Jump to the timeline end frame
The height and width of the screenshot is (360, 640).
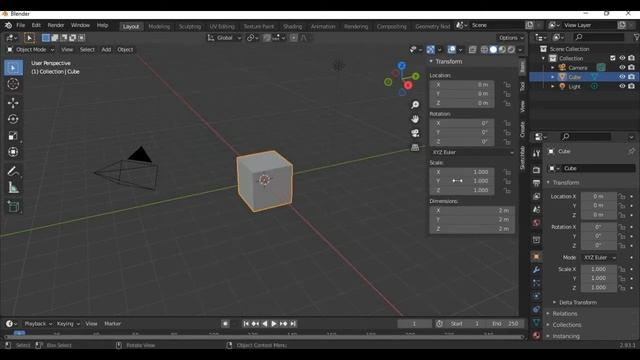tap(293, 324)
